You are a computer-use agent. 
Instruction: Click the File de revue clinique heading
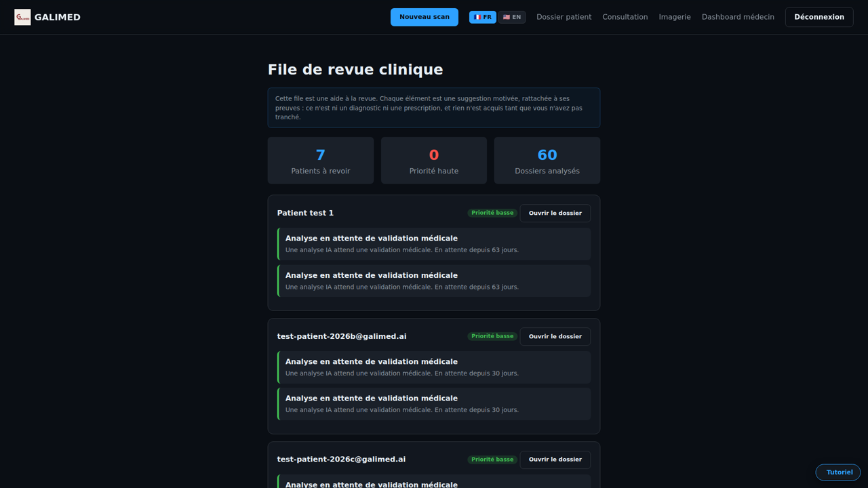[x=355, y=70]
